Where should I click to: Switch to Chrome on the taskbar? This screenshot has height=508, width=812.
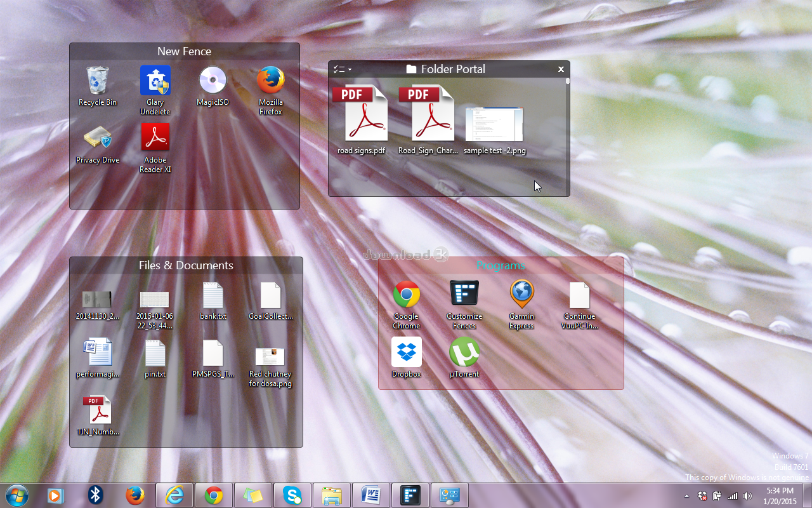click(x=214, y=495)
